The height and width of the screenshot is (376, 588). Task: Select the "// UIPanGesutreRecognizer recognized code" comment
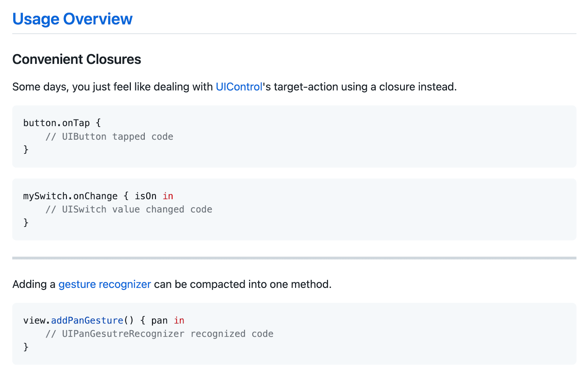[x=159, y=334]
